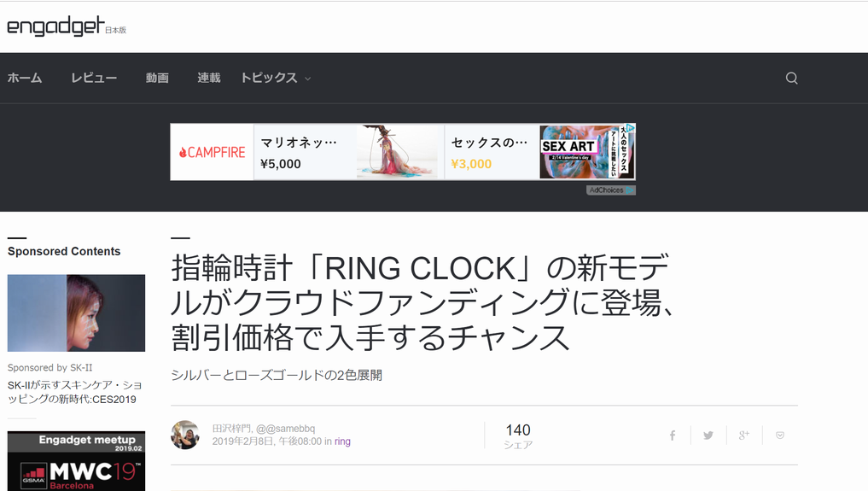Open the SK-II sponsored article link
Screen dimensions: 868x491
75,392
